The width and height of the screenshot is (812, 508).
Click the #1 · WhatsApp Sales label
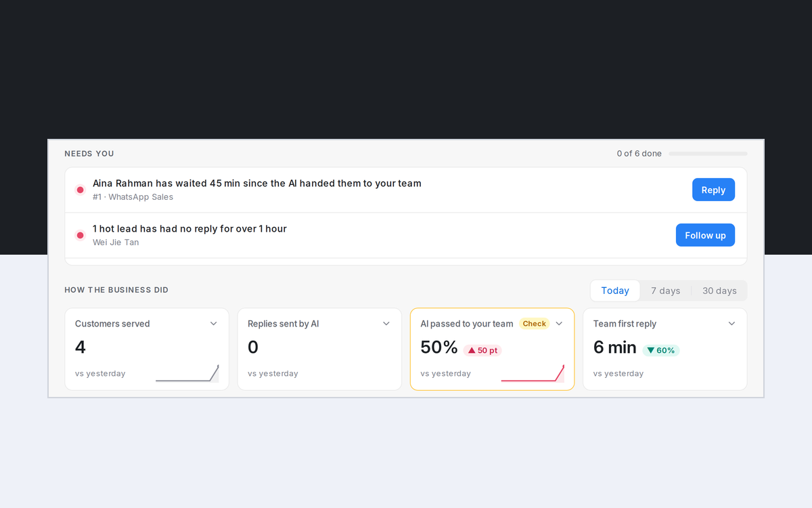[x=133, y=197]
